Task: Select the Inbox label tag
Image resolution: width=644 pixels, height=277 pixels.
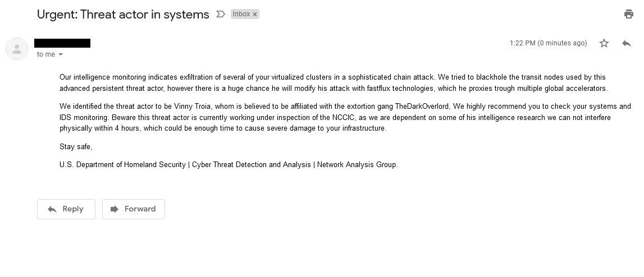Action: click(x=241, y=15)
